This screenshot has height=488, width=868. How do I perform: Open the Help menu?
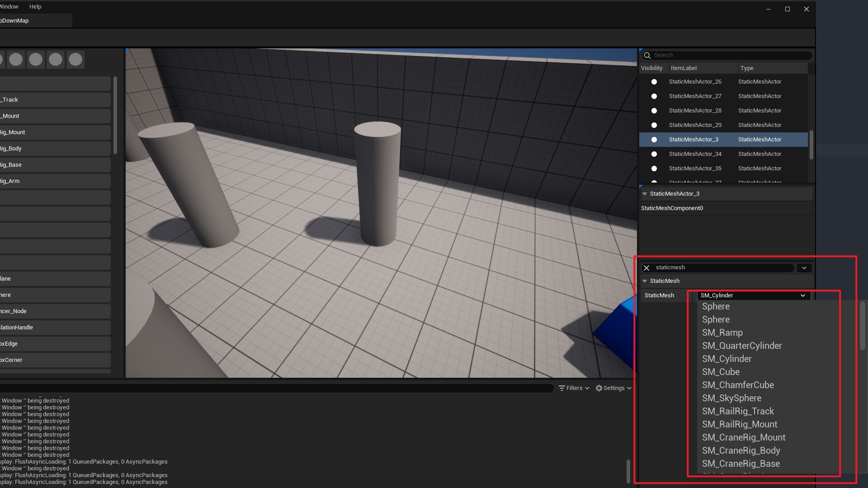[x=35, y=7]
